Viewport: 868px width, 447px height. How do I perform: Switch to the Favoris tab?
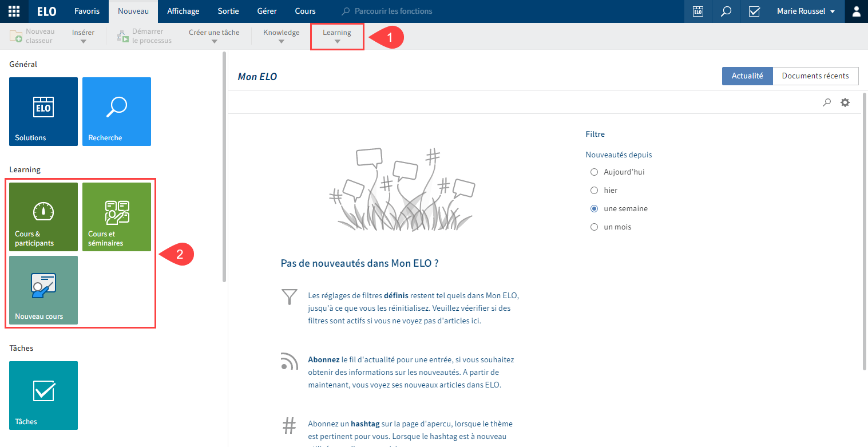click(87, 11)
